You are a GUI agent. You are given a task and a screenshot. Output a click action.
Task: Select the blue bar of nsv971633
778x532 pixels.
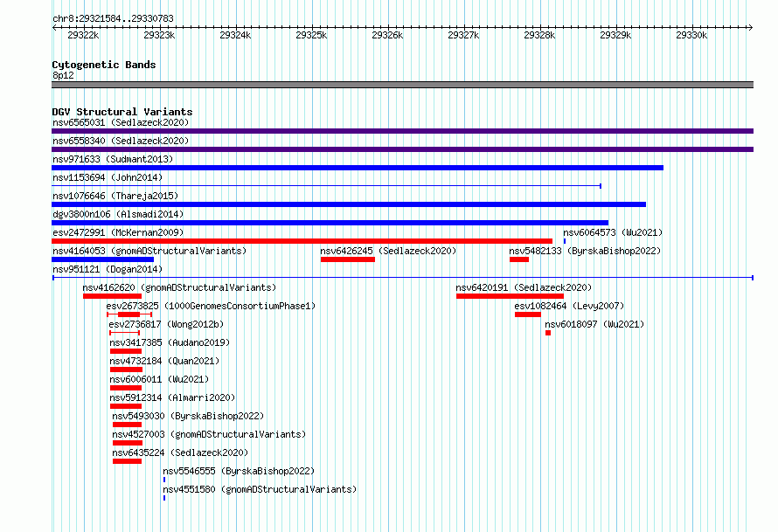[358, 168]
